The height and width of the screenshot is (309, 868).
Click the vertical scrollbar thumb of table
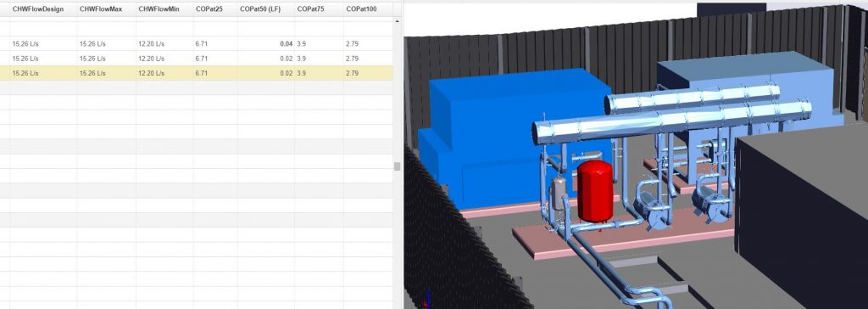(397, 166)
